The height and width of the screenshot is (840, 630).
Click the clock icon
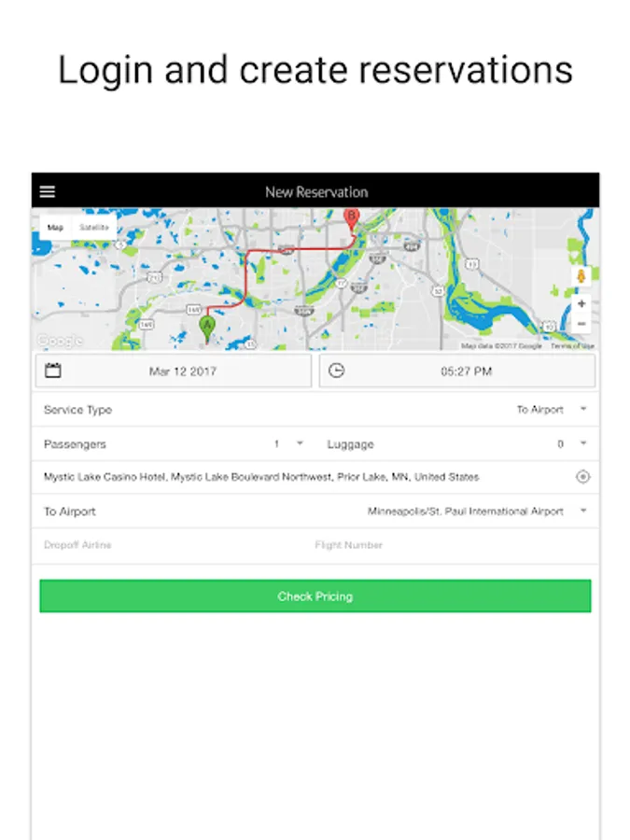click(x=336, y=371)
